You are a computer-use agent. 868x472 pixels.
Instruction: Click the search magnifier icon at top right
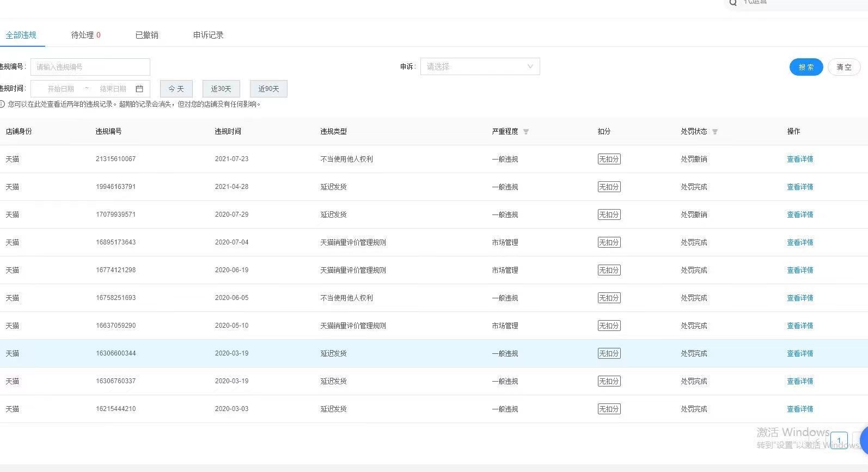pyautogui.click(x=733, y=3)
